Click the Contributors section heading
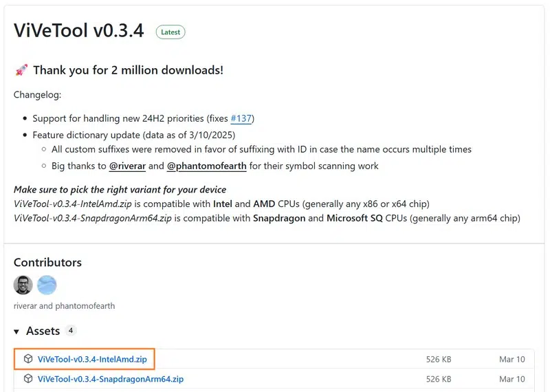The height and width of the screenshot is (392, 550). [x=47, y=262]
